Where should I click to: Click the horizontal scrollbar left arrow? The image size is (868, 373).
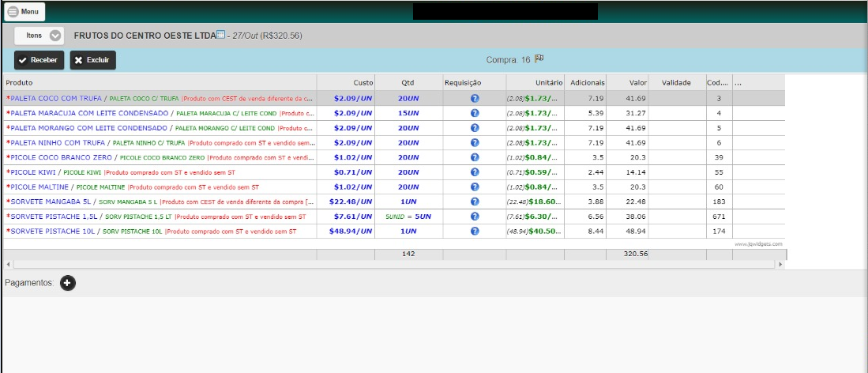(x=8, y=265)
